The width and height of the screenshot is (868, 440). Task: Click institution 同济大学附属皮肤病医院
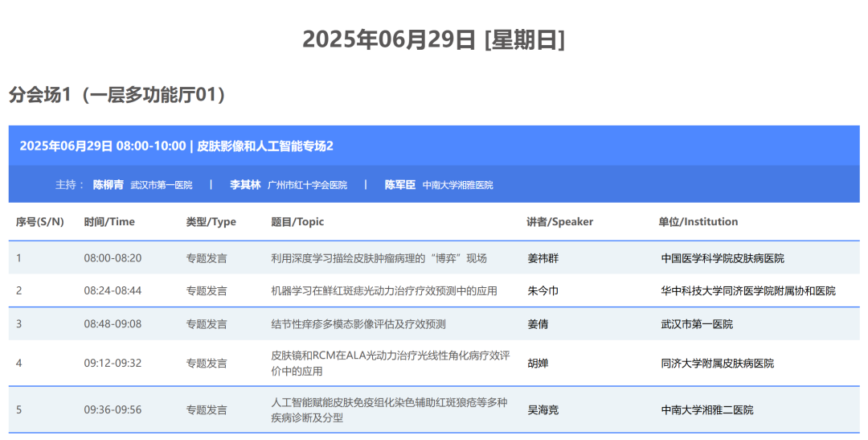pos(718,363)
